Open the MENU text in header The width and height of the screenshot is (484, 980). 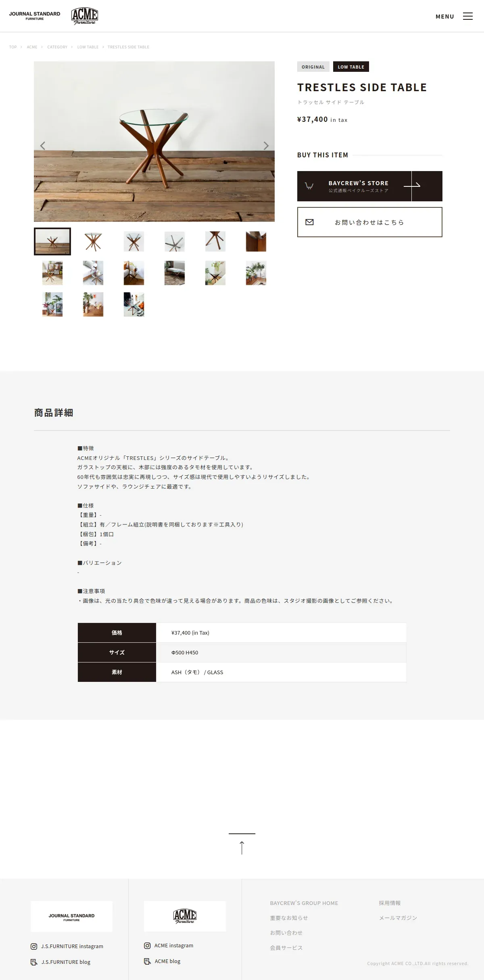click(445, 17)
